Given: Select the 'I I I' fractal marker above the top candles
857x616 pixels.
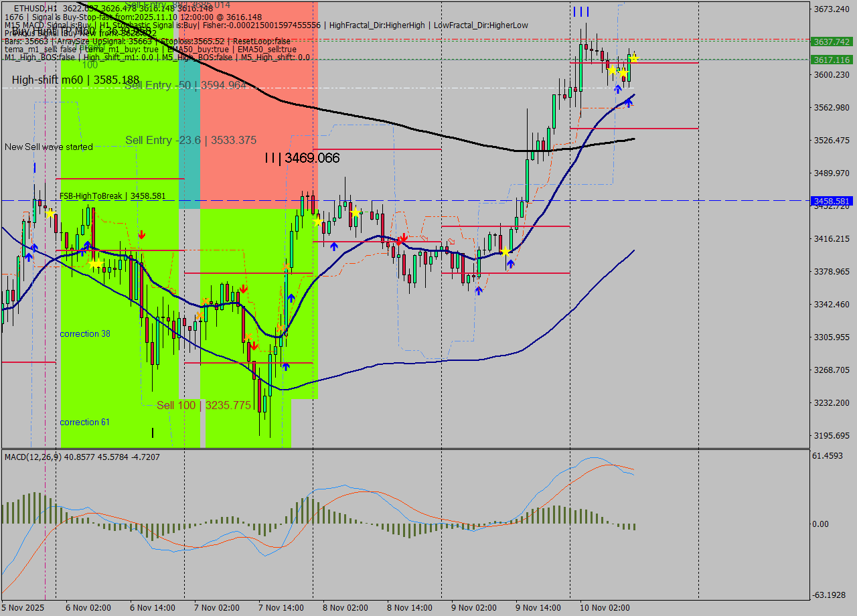Looking at the screenshot, I should [580, 11].
